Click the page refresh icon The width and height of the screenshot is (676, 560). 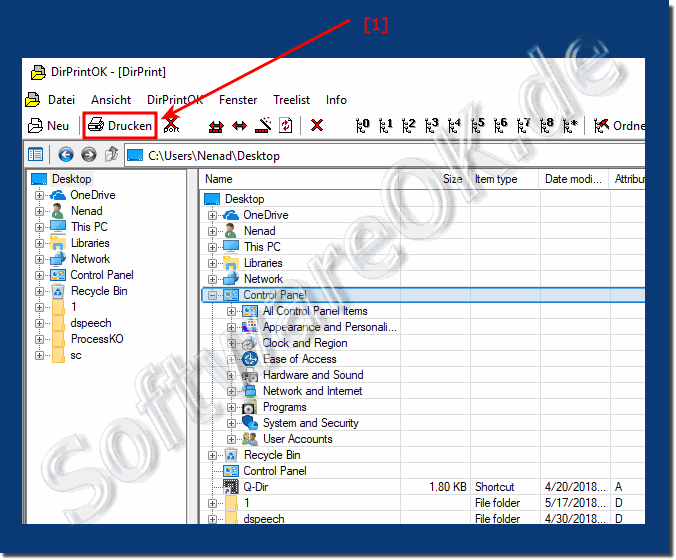(285, 125)
